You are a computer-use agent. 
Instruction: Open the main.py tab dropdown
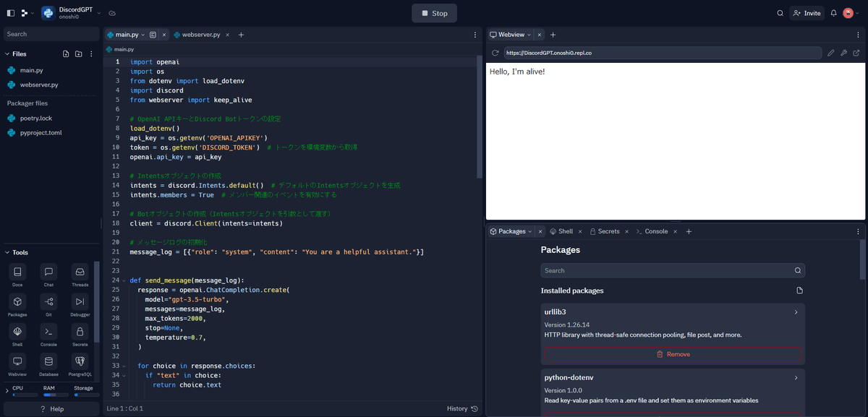coord(142,34)
